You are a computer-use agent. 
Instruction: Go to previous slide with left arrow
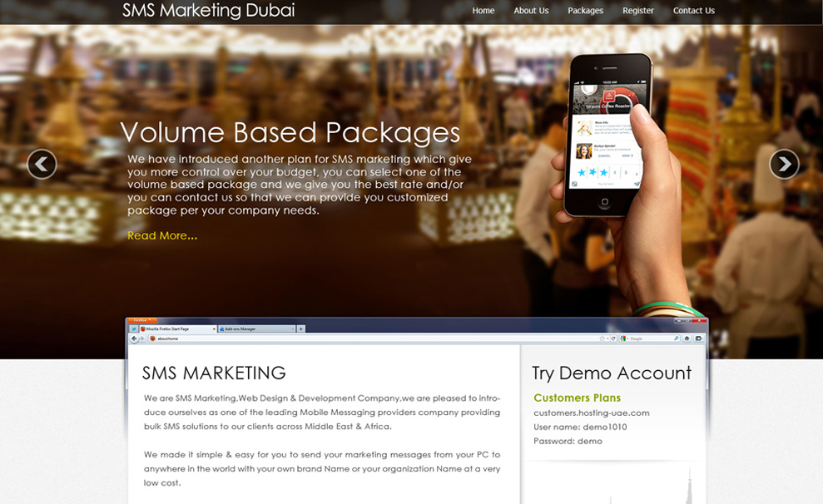42,164
